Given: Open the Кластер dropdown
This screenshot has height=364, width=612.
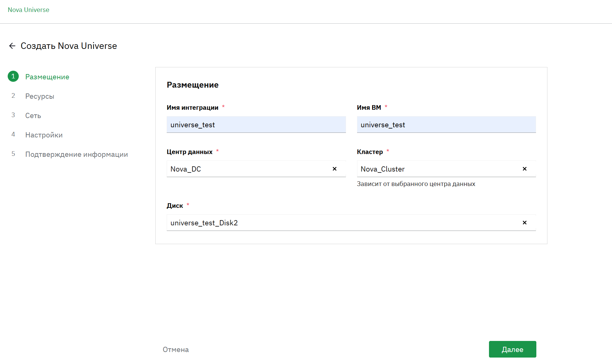Looking at the screenshot, I should point(446,169).
